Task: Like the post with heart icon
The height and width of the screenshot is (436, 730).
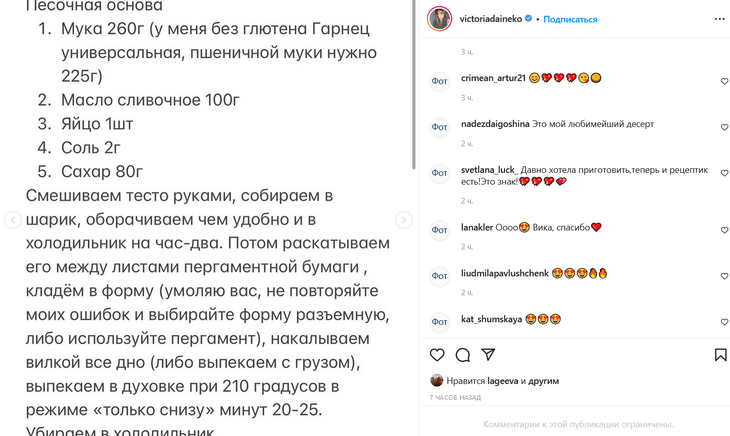Action: [437, 355]
